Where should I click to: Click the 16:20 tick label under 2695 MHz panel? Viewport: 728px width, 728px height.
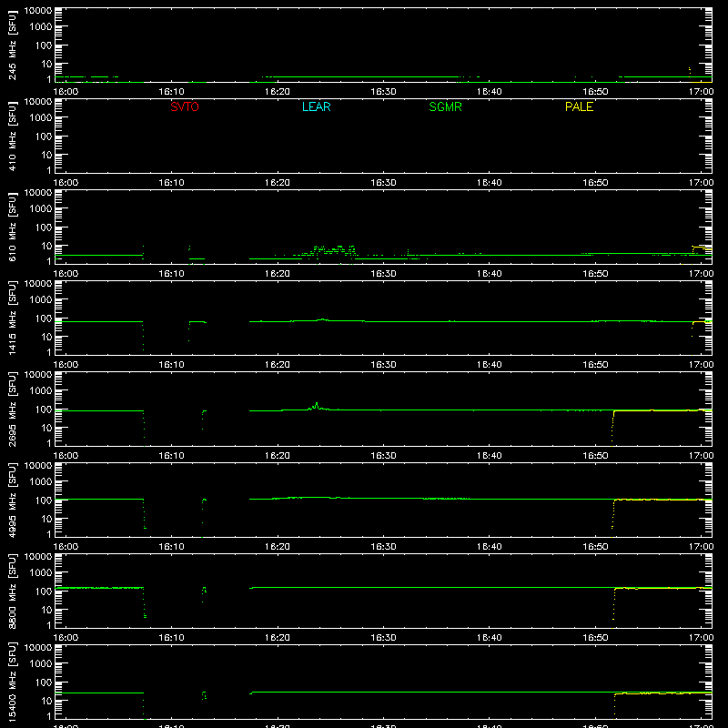pos(278,456)
